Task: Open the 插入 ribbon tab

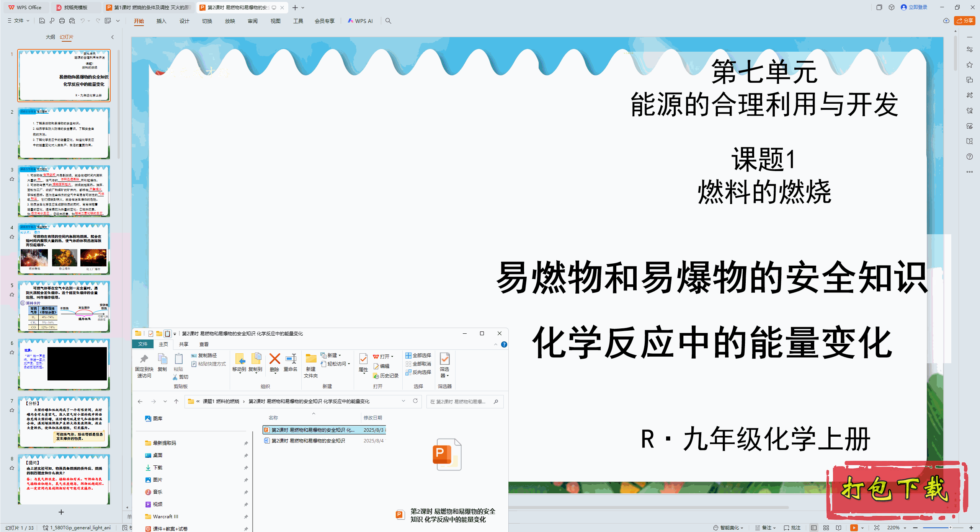Action: pyautogui.click(x=161, y=21)
